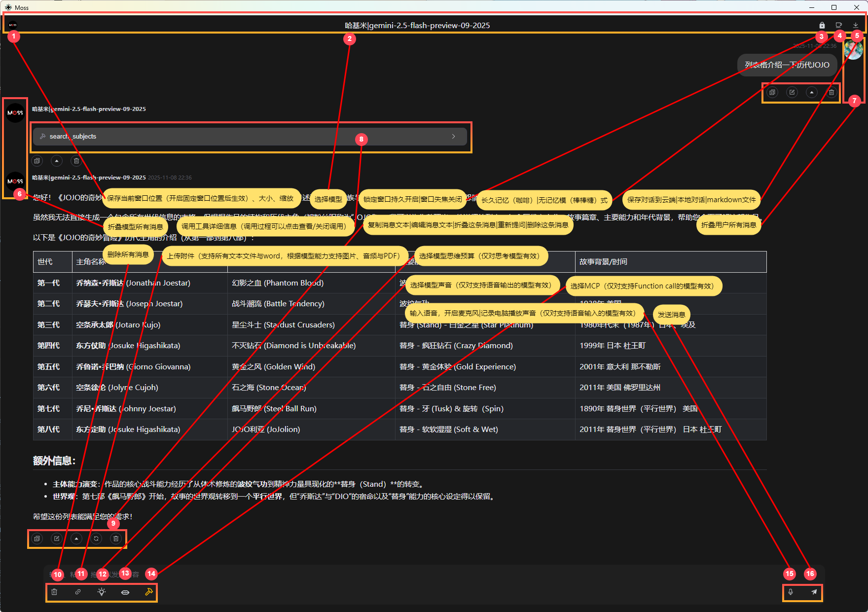Delete the assistant's final response

[x=116, y=539]
